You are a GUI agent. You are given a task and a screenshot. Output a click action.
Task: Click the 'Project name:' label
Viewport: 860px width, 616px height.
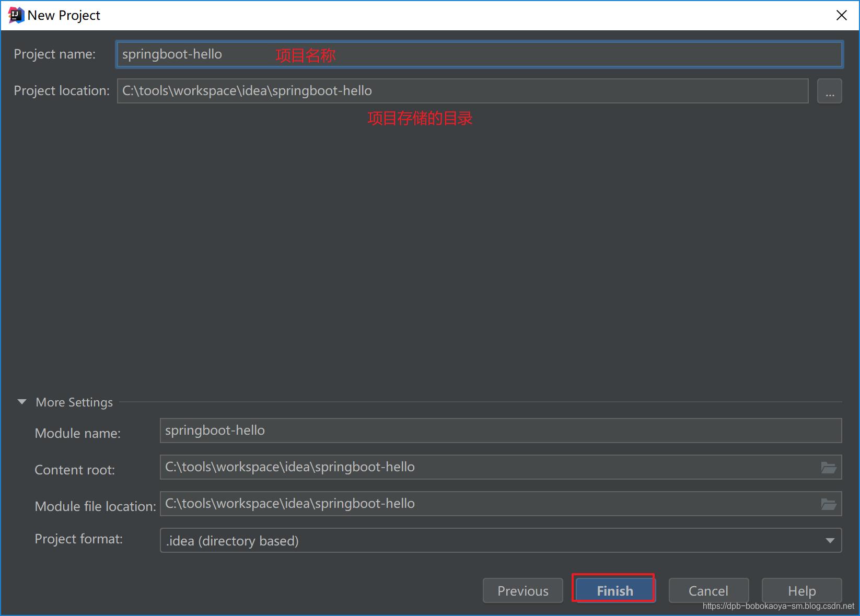(x=55, y=54)
